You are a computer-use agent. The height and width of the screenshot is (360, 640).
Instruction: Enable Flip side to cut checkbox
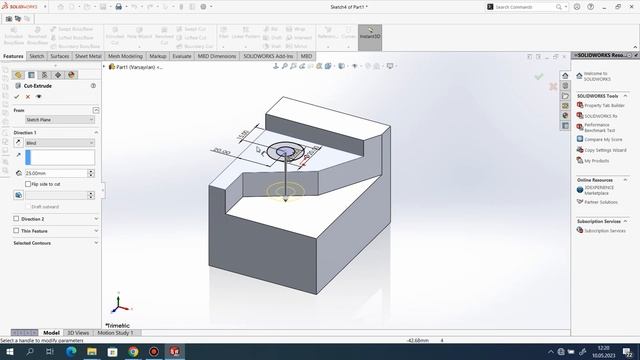[28, 184]
